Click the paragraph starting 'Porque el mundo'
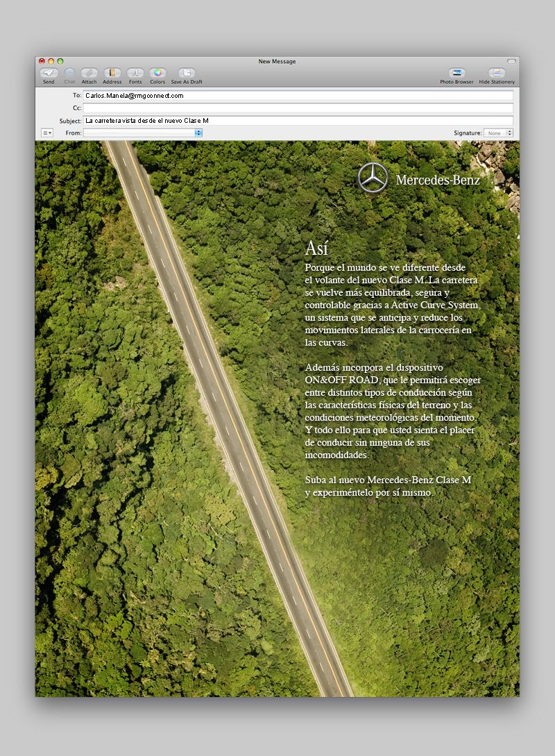555x756 pixels. coord(392,305)
